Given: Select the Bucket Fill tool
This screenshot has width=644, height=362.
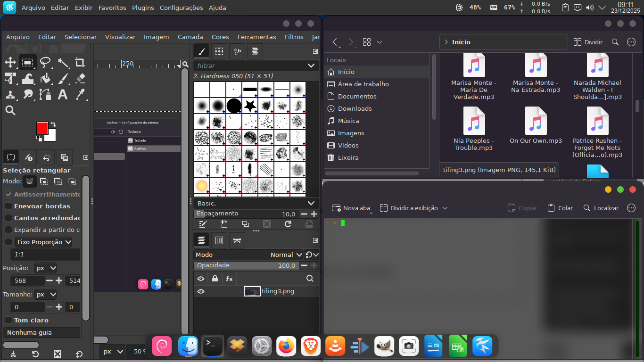Looking at the screenshot, I should pyautogui.click(x=45, y=78).
